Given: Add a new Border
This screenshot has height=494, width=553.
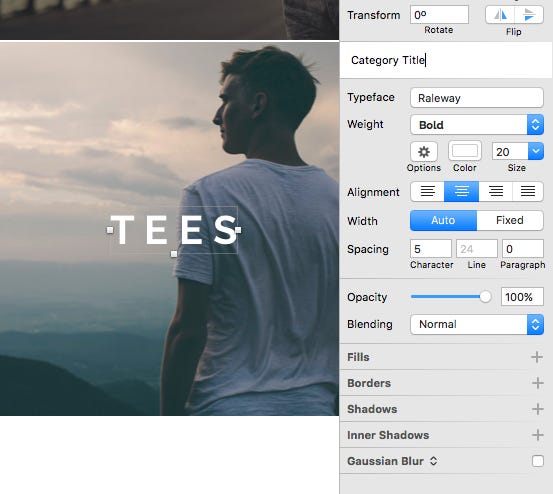Looking at the screenshot, I should [537, 383].
